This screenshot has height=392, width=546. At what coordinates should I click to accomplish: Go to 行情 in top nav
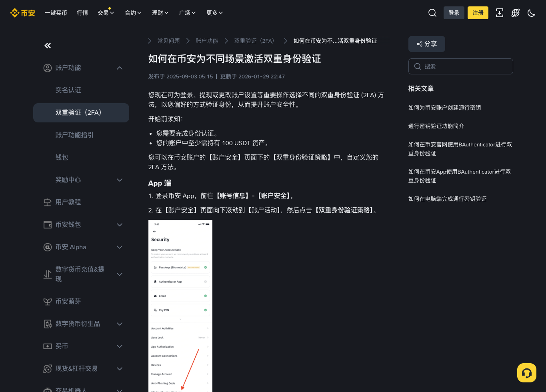82,13
